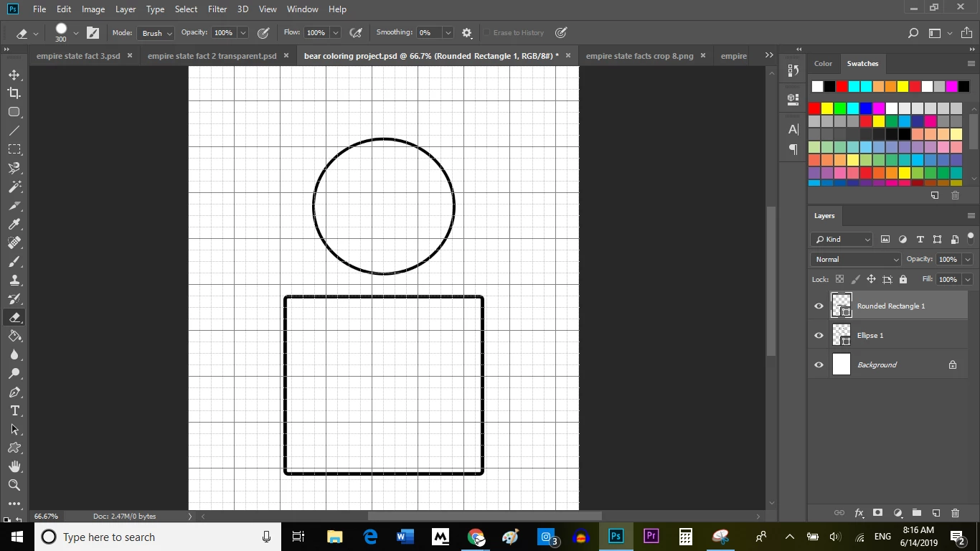Screen dimensions: 980x551
Task: Hide the Rounded Rectangle 1 layer
Action: [819, 306]
